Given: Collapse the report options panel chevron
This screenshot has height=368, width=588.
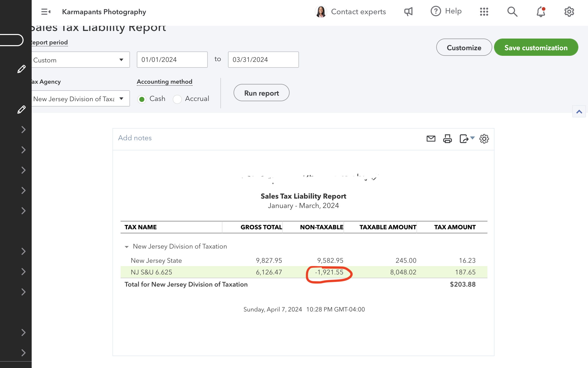Looking at the screenshot, I should pos(579,112).
